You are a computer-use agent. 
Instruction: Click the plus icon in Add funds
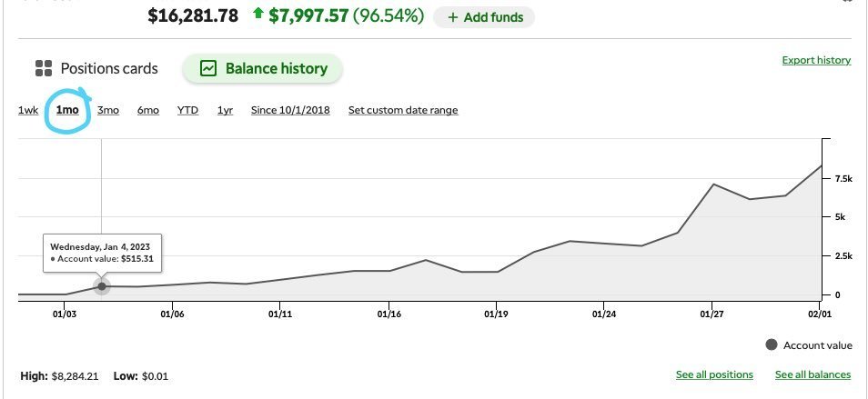(453, 17)
